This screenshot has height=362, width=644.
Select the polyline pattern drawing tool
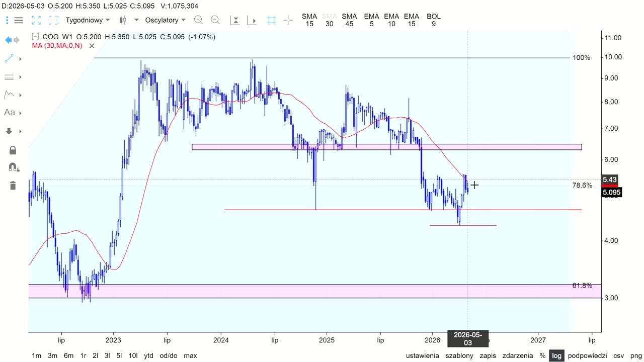point(9,95)
